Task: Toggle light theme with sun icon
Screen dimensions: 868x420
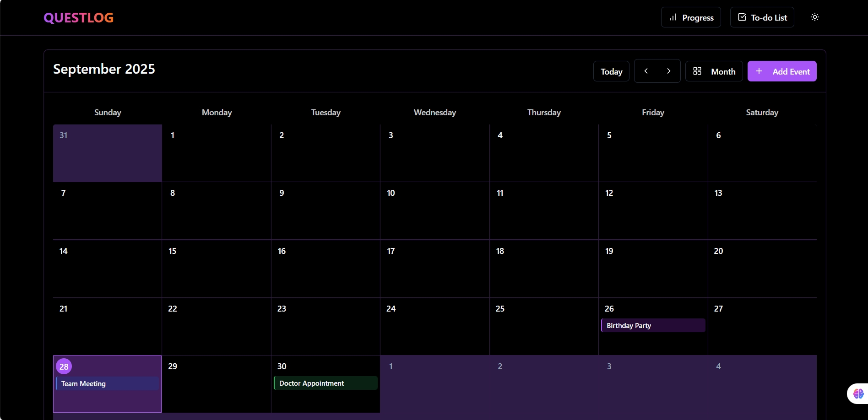Action: (x=814, y=17)
